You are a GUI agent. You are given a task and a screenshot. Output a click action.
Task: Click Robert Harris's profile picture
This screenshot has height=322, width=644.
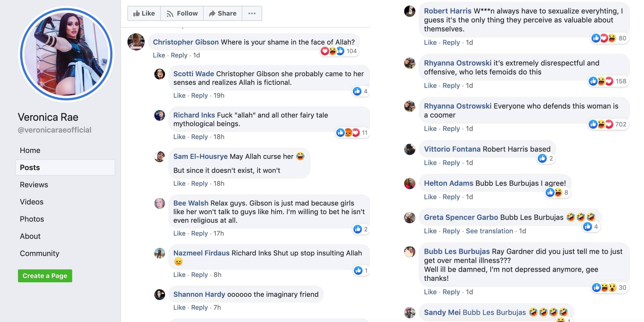pyautogui.click(x=410, y=11)
